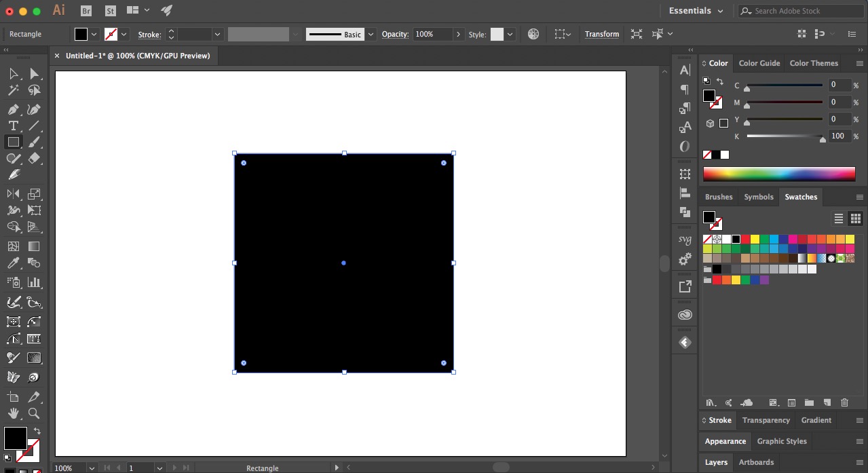Viewport: 868px width, 473px height.
Task: Click the New Swatch button in Swatches panel
Action: point(827,402)
